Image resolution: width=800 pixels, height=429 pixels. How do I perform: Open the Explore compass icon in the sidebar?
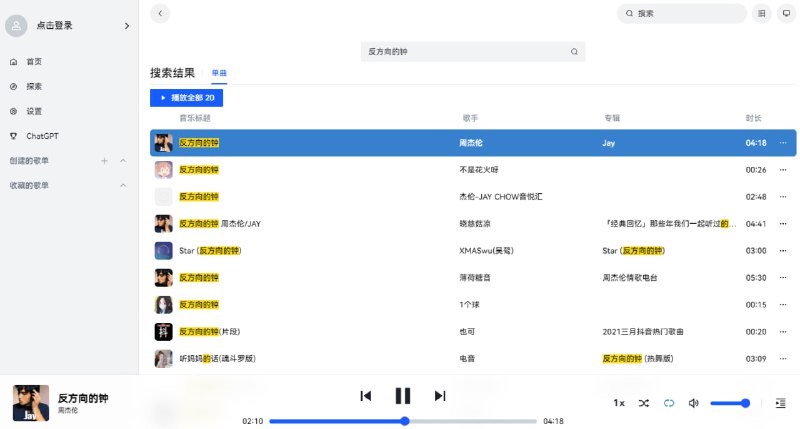pyautogui.click(x=14, y=87)
